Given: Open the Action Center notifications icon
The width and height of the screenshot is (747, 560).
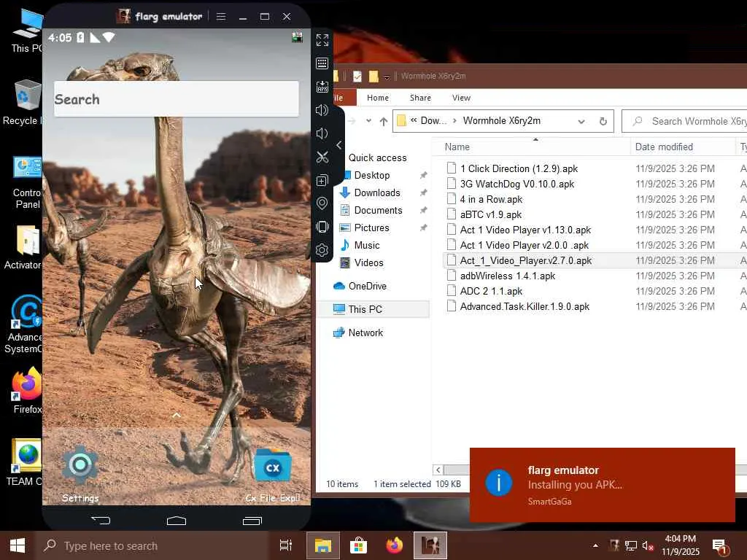Looking at the screenshot, I should click(x=720, y=545).
